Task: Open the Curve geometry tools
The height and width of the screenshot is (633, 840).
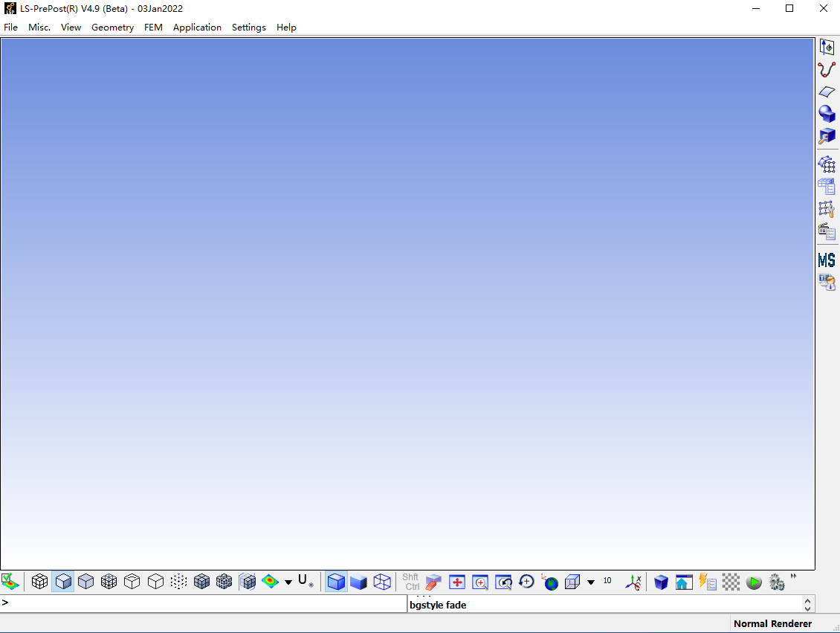Action: 827,69
